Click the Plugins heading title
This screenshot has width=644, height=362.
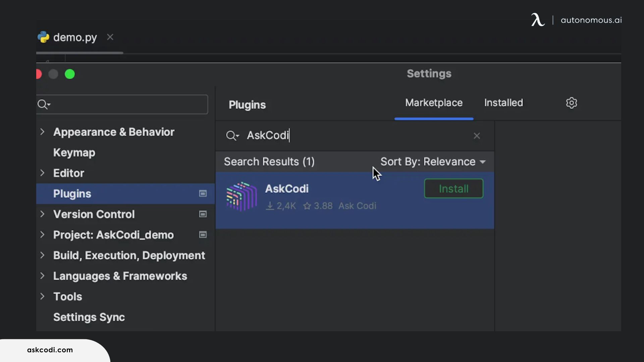247,105
